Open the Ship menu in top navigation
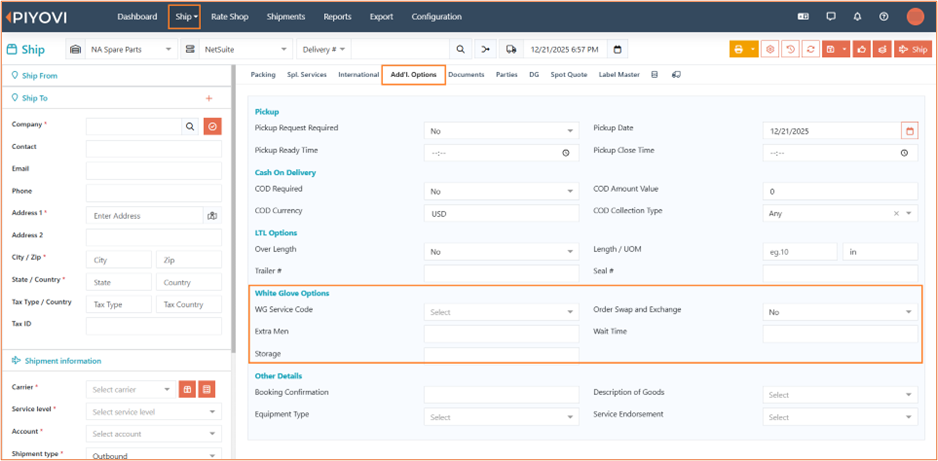Viewport: 938px width, 461px height. click(x=187, y=17)
